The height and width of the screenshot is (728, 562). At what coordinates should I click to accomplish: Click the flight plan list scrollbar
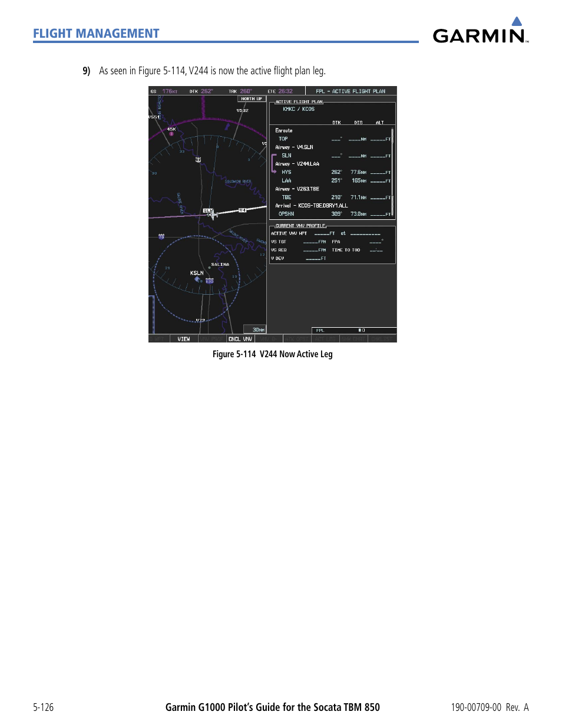click(x=392, y=172)
